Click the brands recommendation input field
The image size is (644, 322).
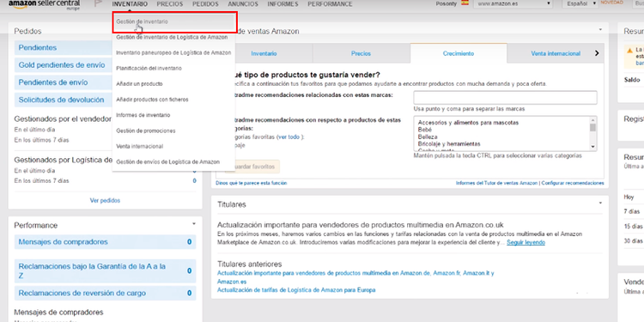(505, 98)
